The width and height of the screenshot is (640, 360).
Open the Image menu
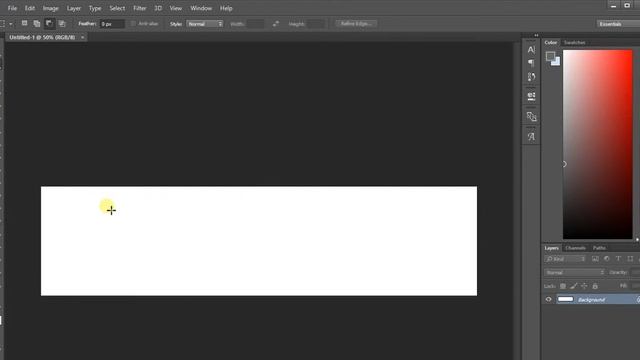(51, 8)
